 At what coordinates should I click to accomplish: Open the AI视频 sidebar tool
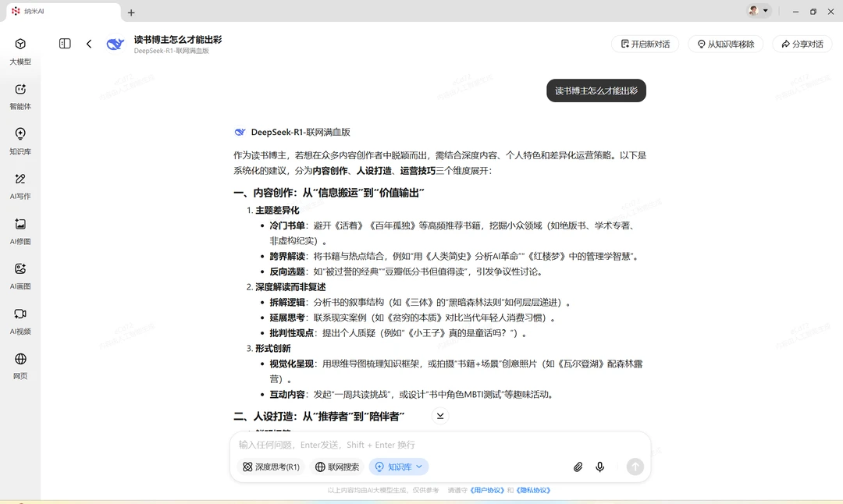(20, 322)
